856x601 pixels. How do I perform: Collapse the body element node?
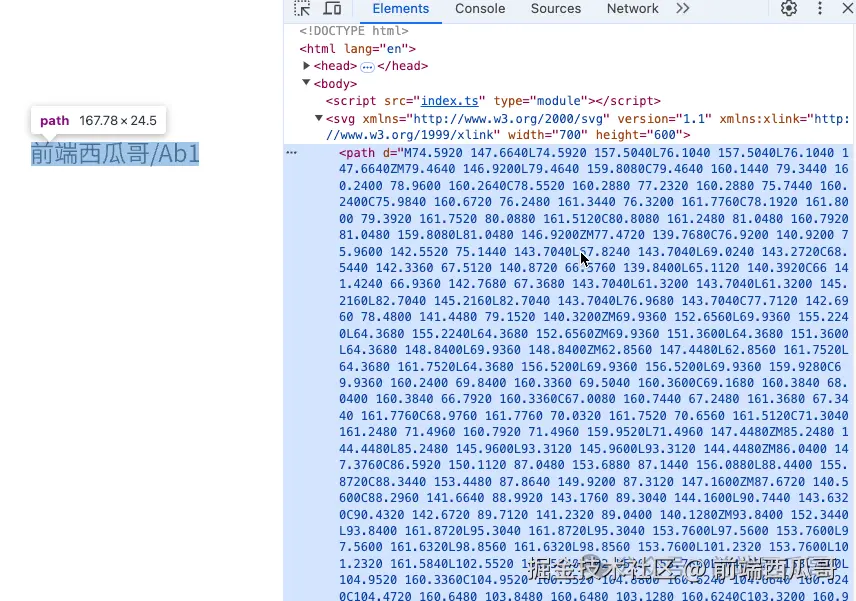[306, 83]
